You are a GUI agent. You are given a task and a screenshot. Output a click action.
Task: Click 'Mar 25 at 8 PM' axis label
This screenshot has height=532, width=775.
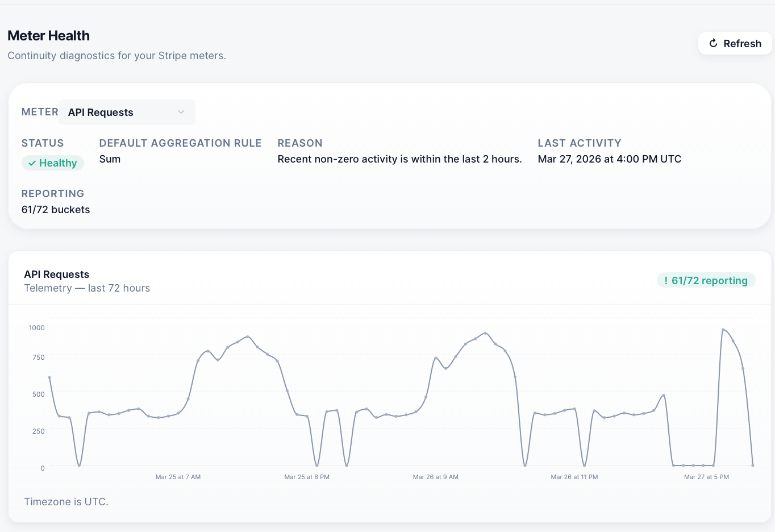(x=307, y=477)
